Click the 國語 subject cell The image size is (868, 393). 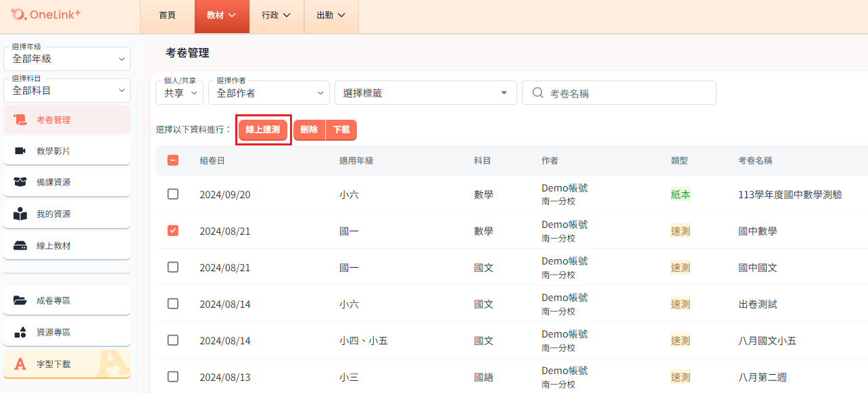point(483,377)
